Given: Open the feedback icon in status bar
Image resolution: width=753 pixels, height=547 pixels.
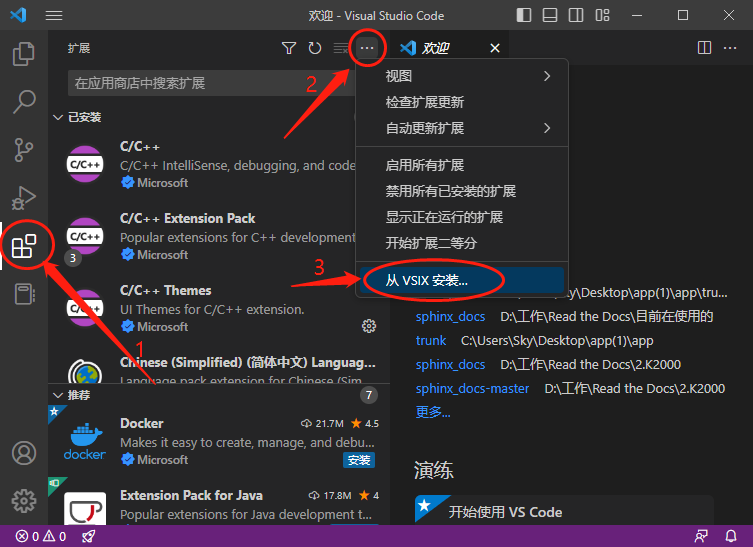Looking at the screenshot, I should click(701, 536).
